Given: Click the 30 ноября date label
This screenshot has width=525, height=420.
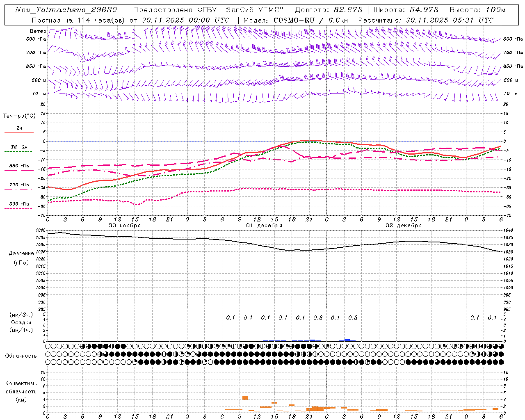Looking at the screenshot, I should pyautogui.click(x=125, y=226).
